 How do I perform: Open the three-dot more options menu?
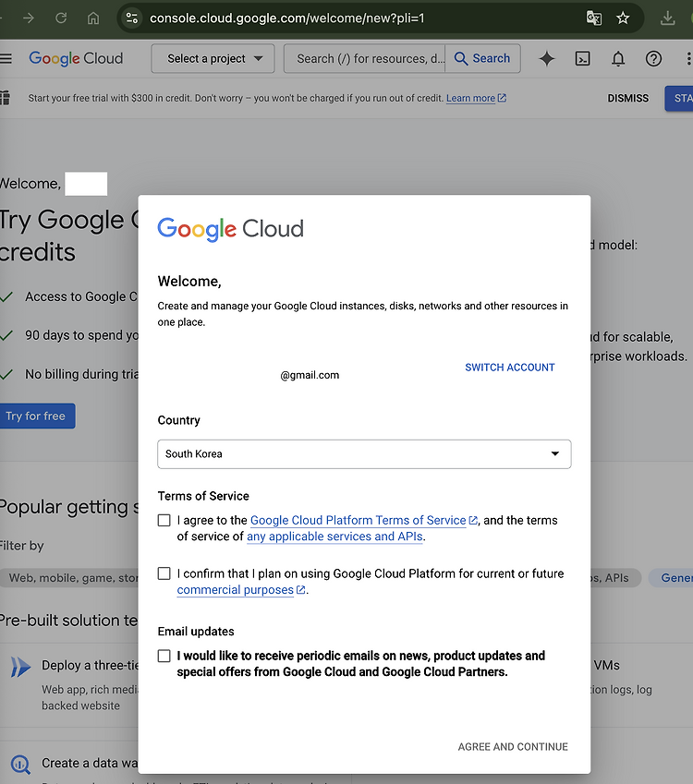pyautogui.click(x=688, y=58)
